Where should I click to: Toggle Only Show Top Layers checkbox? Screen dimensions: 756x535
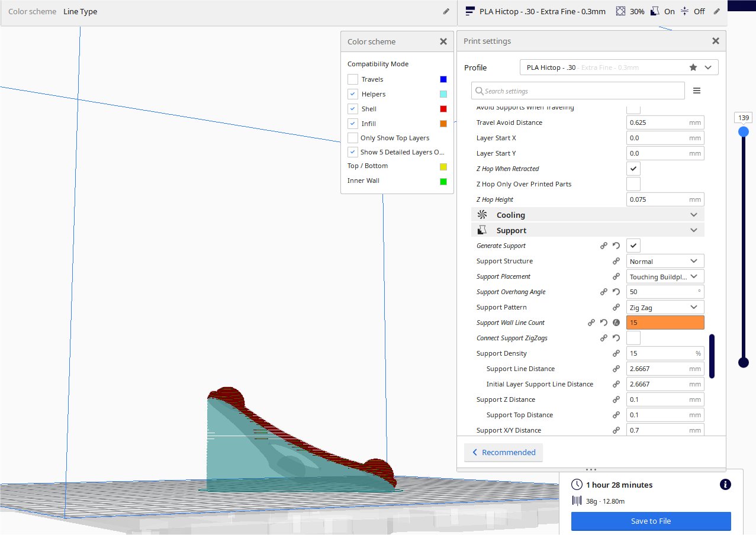click(353, 138)
